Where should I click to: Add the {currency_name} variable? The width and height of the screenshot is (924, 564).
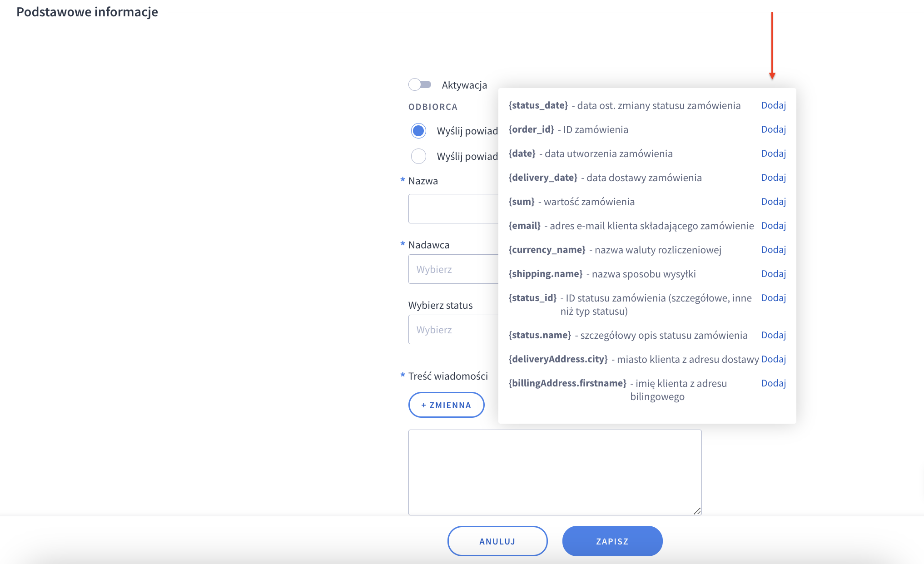[x=773, y=250]
